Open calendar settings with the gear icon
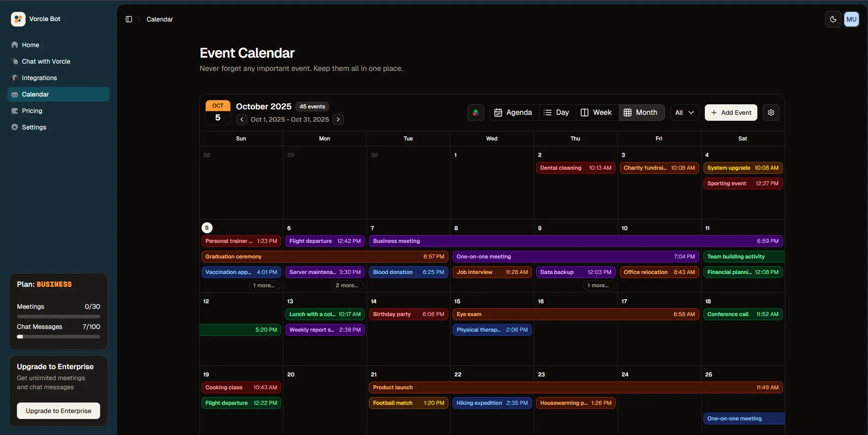This screenshot has height=435, width=868. (x=771, y=112)
